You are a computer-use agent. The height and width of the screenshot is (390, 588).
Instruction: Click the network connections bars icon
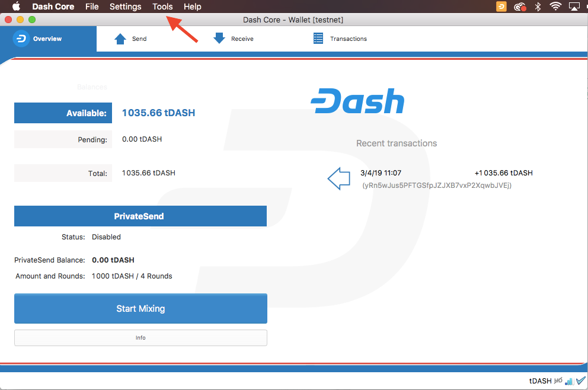tap(569, 381)
